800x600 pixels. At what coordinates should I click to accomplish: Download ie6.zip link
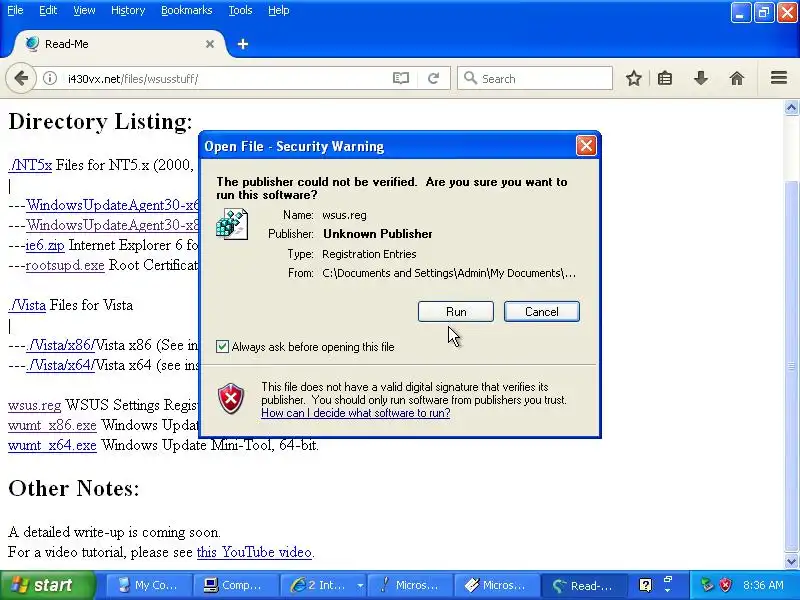pos(45,245)
